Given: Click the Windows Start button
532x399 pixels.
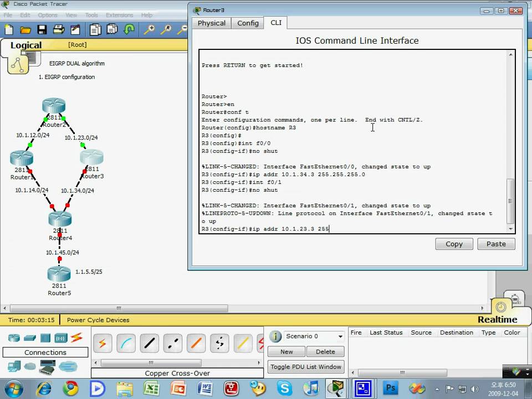Looking at the screenshot, I should point(13,389).
